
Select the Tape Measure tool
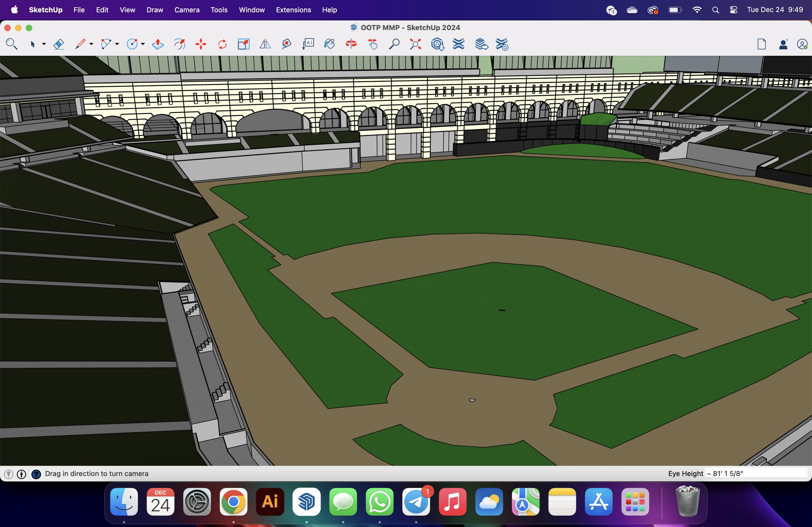pos(287,44)
